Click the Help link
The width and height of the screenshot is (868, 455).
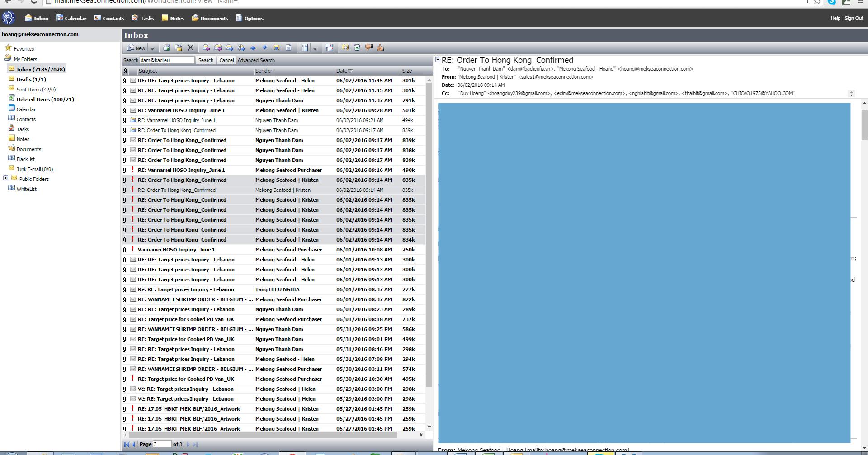(835, 18)
